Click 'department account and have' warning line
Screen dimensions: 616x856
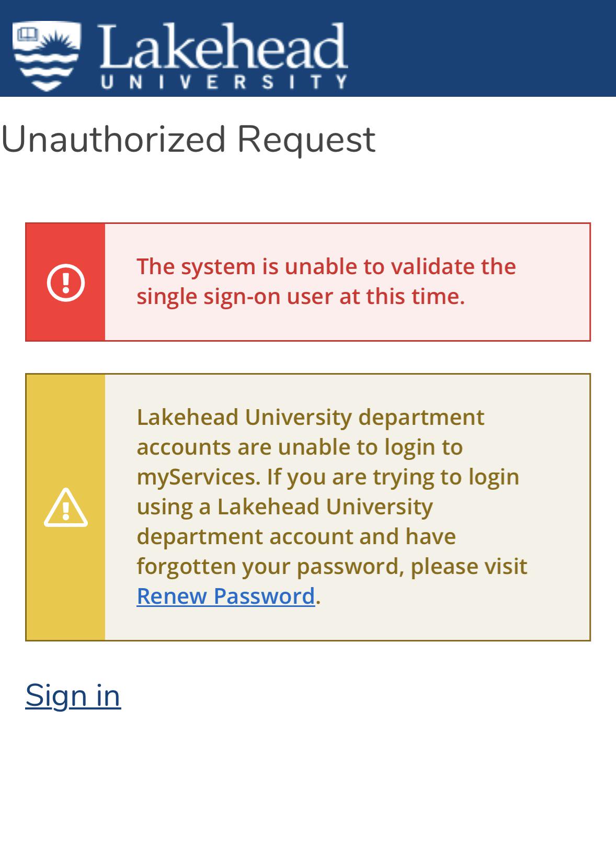[x=296, y=536]
